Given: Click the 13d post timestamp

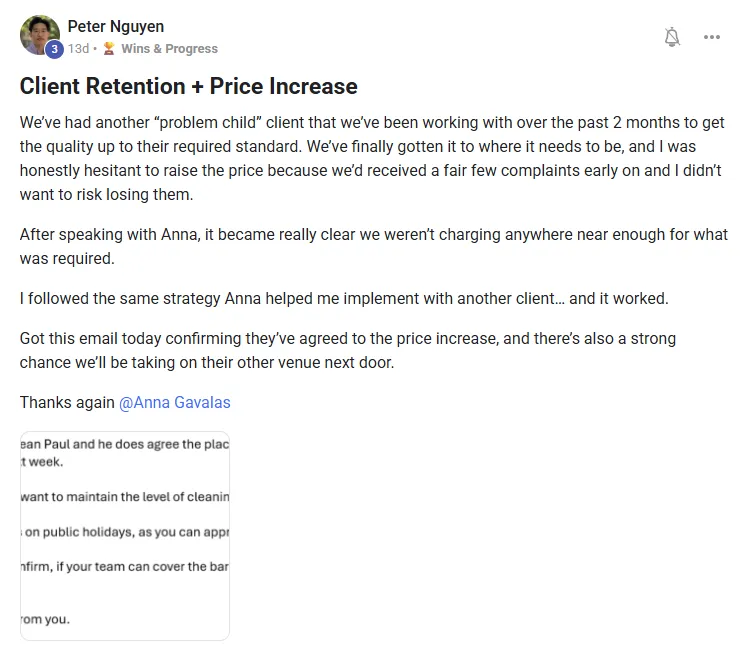Looking at the screenshot, I should point(78,48).
